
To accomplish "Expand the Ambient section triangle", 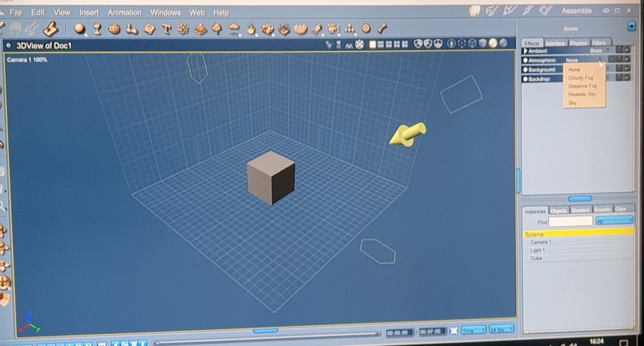I will pyautogui.click(x=525, y=51).
